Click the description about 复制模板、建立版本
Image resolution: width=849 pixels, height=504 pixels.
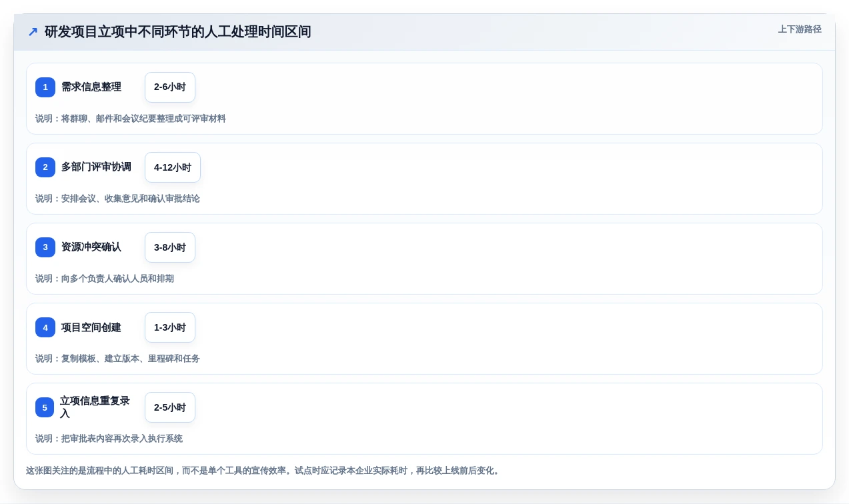[117, 359]
